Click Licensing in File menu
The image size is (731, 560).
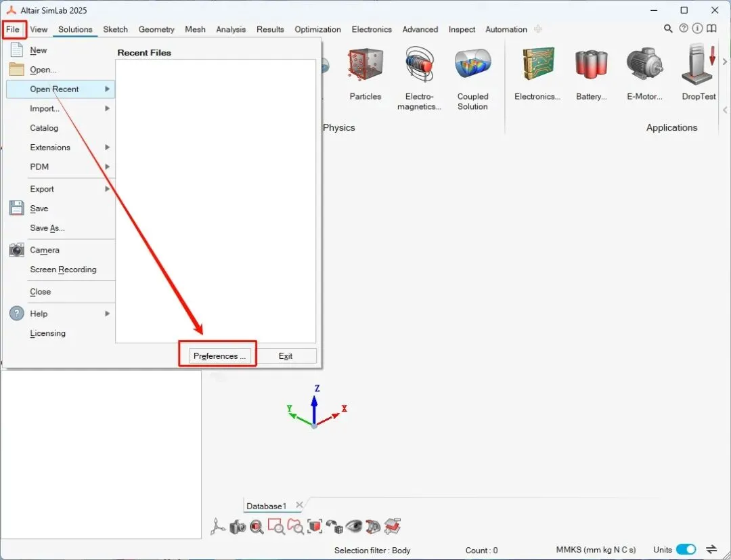[47, 333]
